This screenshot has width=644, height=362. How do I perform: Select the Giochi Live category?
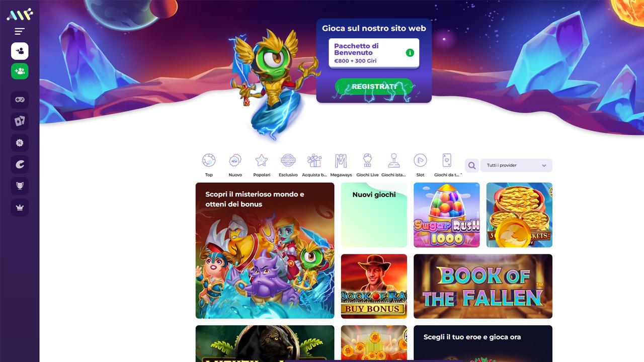367,165
